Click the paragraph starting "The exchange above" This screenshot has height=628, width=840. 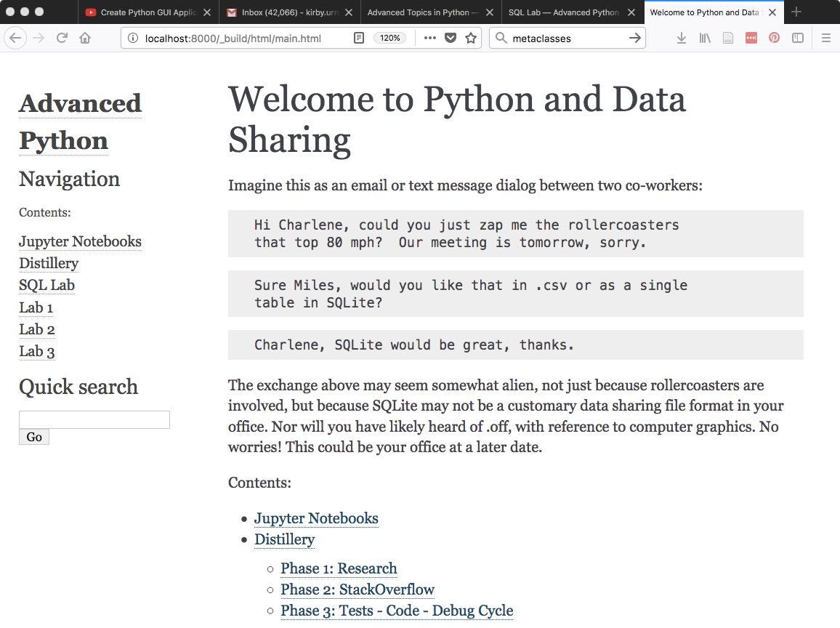506,416
